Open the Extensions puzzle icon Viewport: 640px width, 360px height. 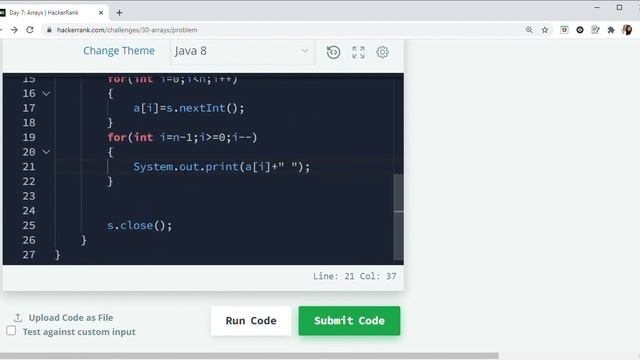pyautogui.click(x=611, y=30)
